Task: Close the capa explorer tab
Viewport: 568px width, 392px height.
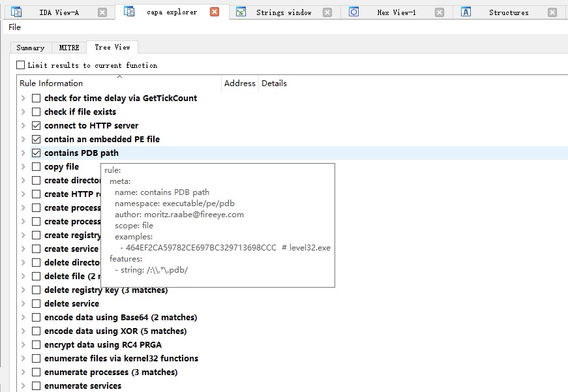Action: coord(215,12)
